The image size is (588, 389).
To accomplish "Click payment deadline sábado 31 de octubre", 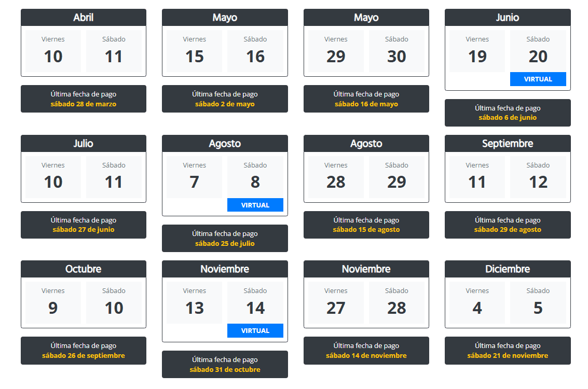I will pos(225,369).
